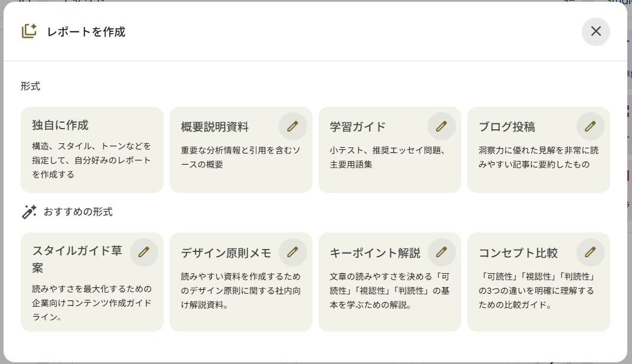Viewport: 632px width, 364px height.
Task: Click the magic wand icon beside おすすめの形式
Action: click(29, 212)
